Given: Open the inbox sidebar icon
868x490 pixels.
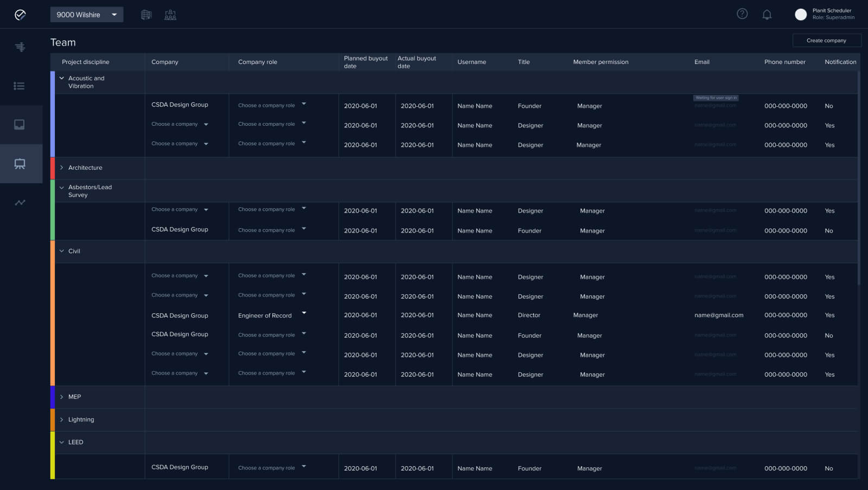Looking at the screenshot, I should point(20,125).
